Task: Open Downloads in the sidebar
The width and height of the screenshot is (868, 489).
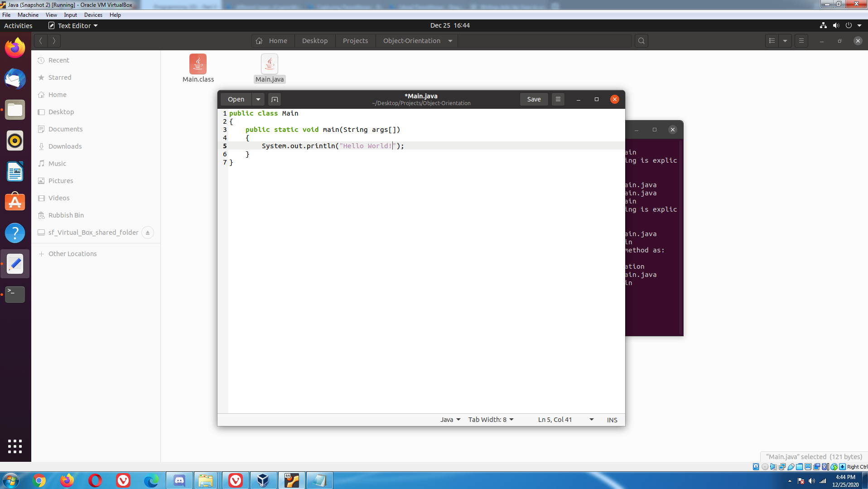Action: [96, 146]
